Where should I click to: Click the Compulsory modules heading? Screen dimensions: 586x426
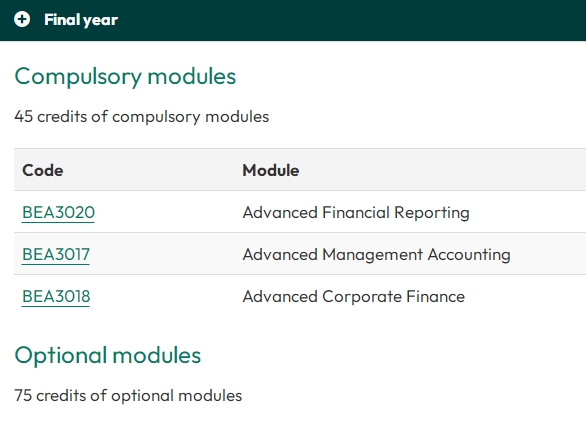(x=125, y=77)
